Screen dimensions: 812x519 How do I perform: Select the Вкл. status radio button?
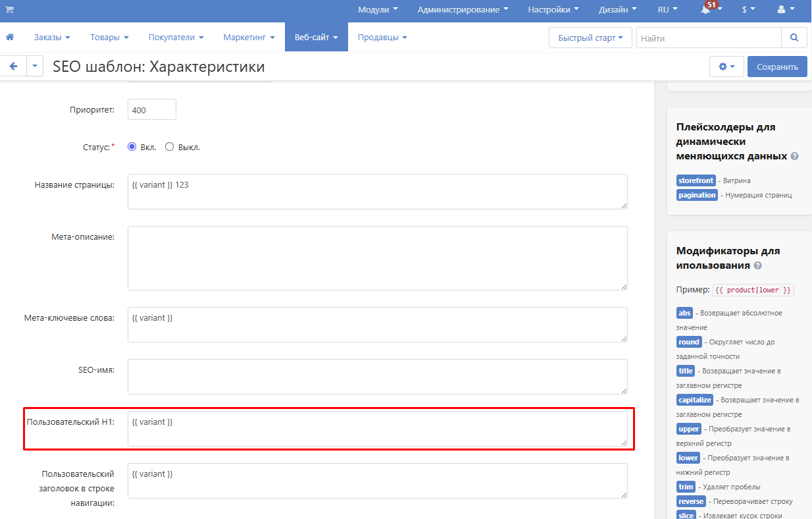132,147
